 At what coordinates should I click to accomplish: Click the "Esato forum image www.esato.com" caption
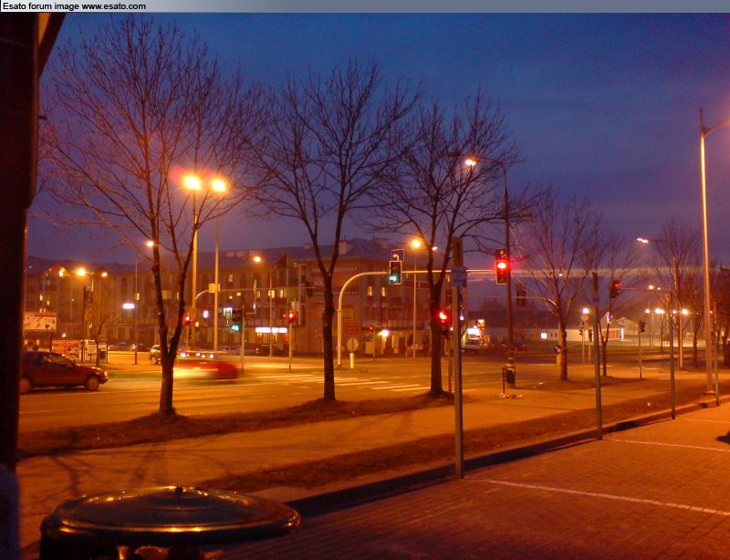(x=74, y=6)
